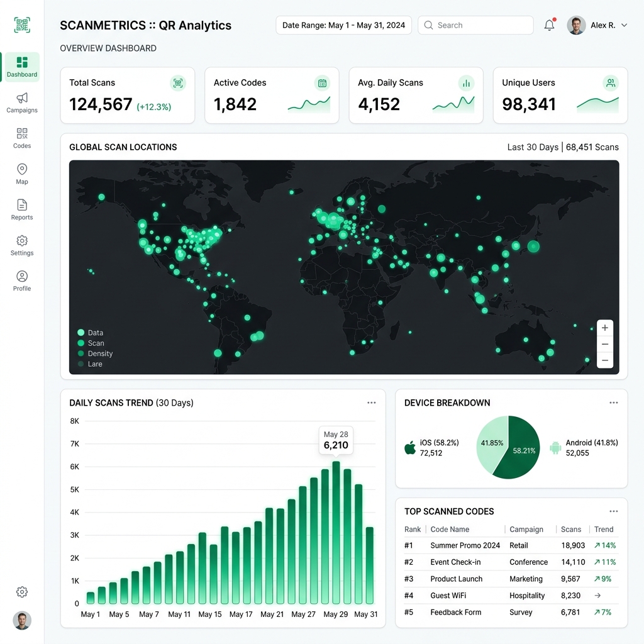
Task: Click the bottom map control button
Action: (x=605, y=360)
